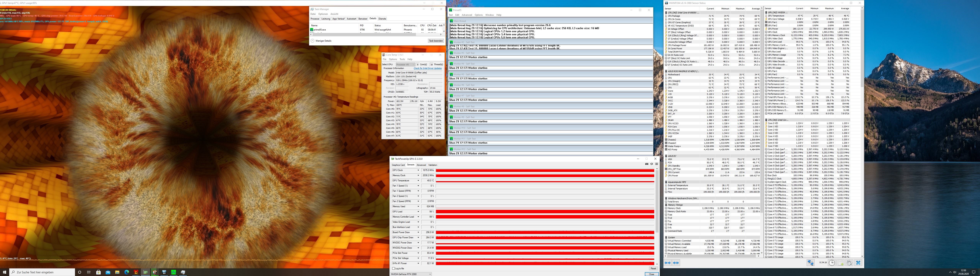Click HWiNFO left panel horizontal scrollbar
This screenshot has height=276, width=980.
click(x=712, y=256)
